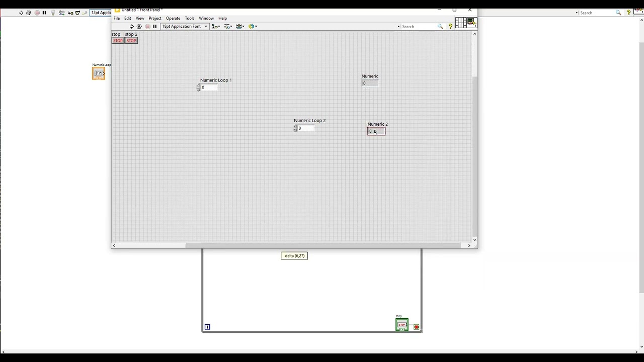Open Help menu
The height and width of the screenshot is (362, 644).
[x=222, y=18]
